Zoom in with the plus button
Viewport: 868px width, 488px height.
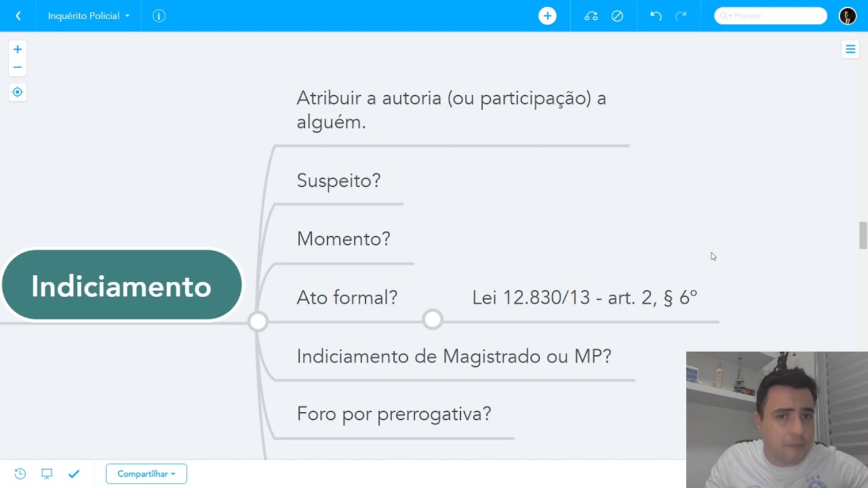(x=18, y=49)
